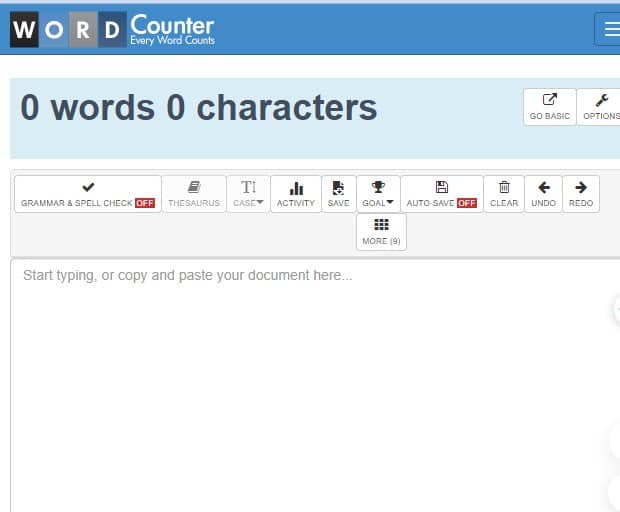This screenshot has height=512, width=620.
Task: Open the Thesaurus book icon
Action: point(194,194)
